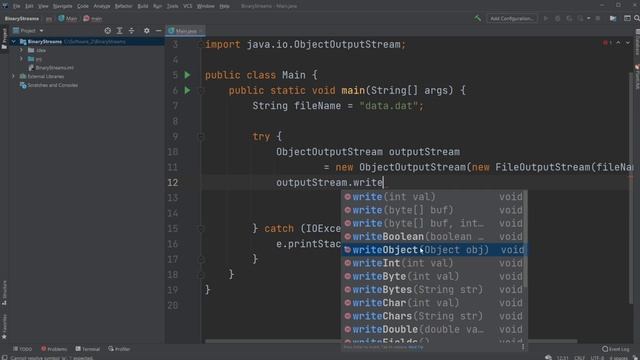The image size is (640, 360).
Task: Click the run gutter arrow on line 5
Action: pyautogui.click(x=187, y=75)
